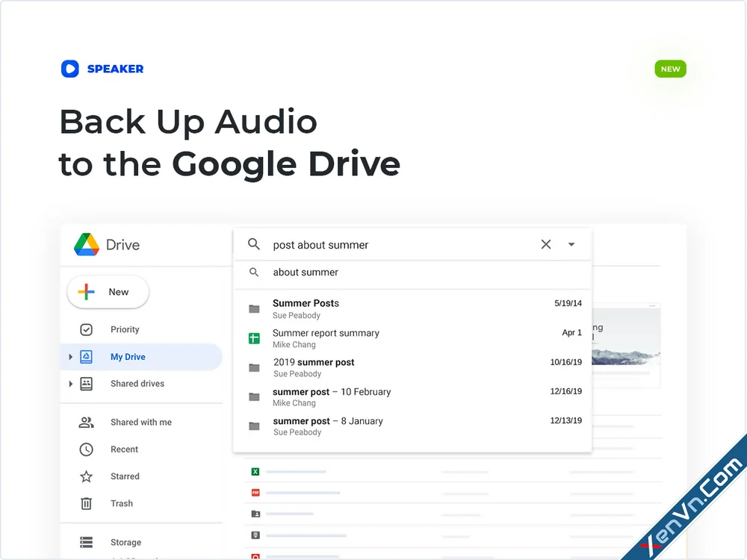Click the search magnifier in the search box
This screenshot has height=560, width=747.
click(x=254, y=244)
